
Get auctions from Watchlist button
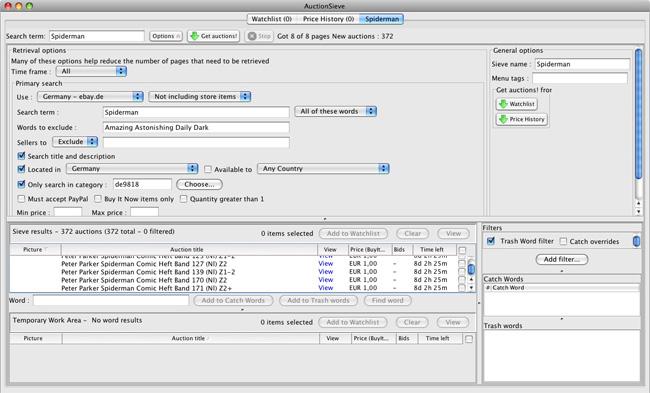[517, 104]
